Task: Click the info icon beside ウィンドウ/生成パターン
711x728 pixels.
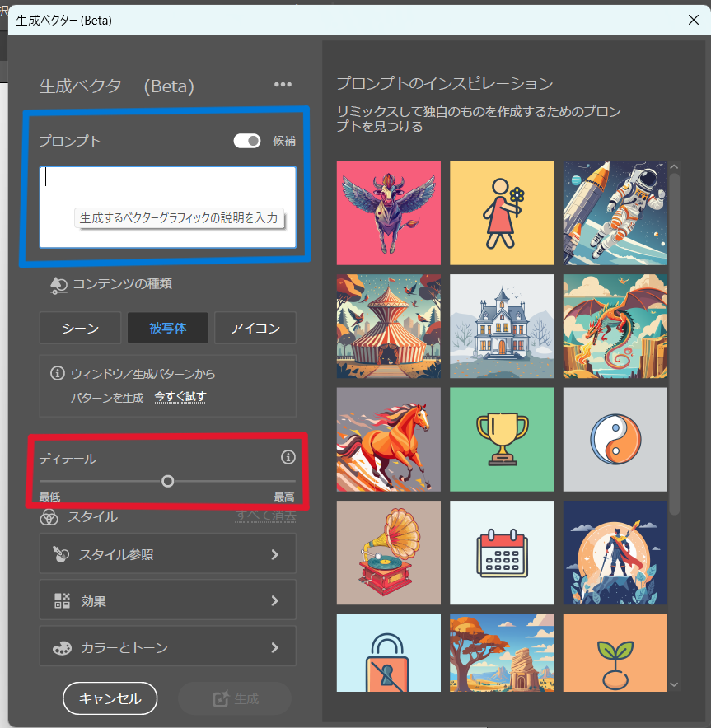Action: [57, 373]
